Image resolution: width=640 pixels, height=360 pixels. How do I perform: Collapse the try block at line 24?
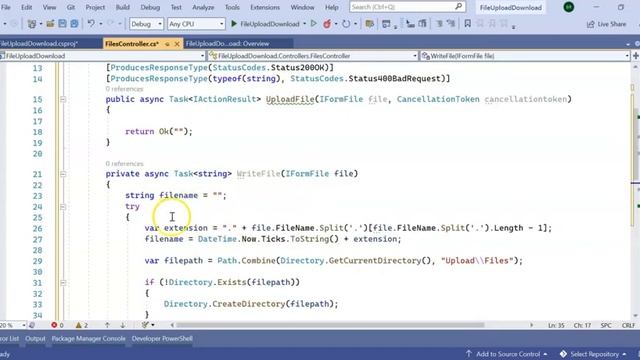point(63,207)
